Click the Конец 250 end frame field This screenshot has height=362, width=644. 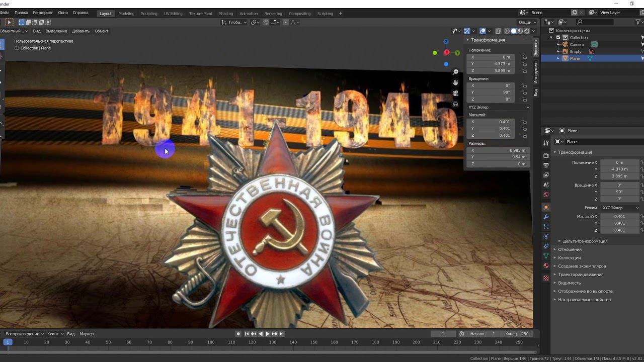coord(517,334)
